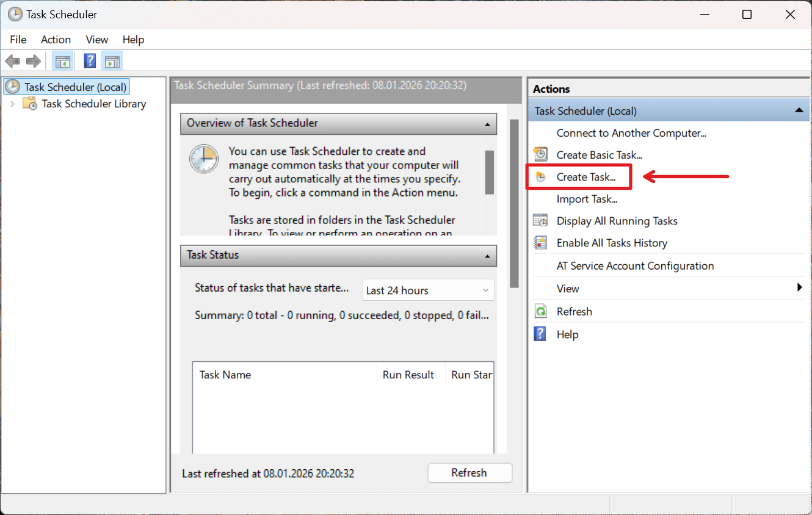
Task: Click the Help question mark toolbar icon
Action: 89,60
